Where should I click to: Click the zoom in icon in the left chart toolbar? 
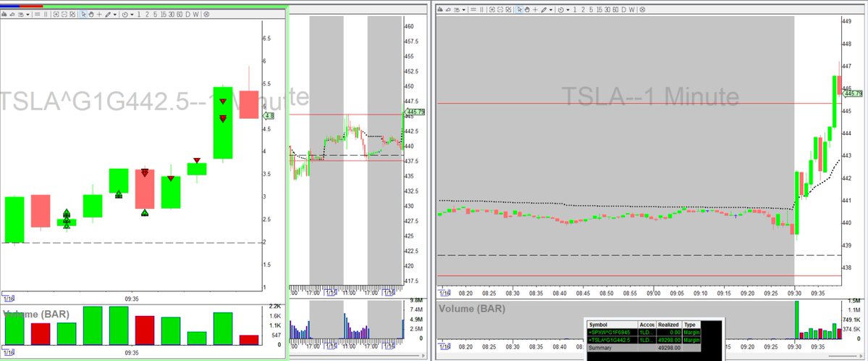[56, 14]
